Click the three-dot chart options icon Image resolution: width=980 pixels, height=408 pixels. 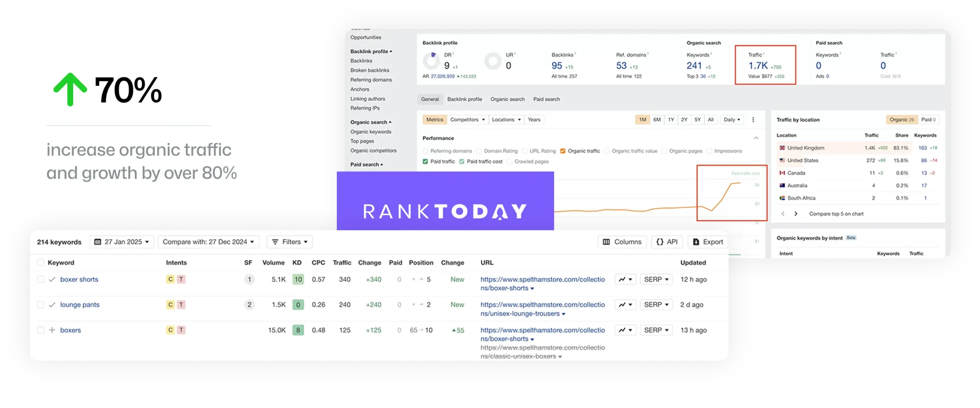click(753, 120)
